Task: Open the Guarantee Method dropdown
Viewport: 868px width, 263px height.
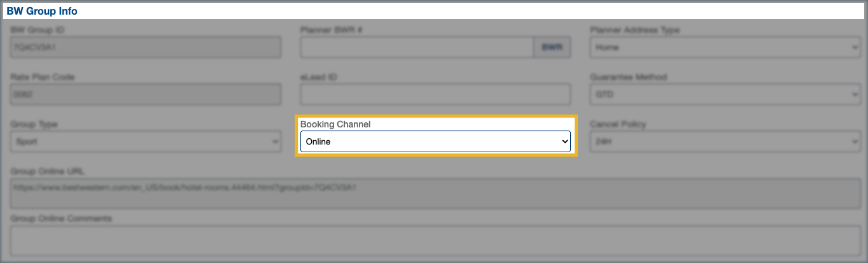Action: (724, 94)
